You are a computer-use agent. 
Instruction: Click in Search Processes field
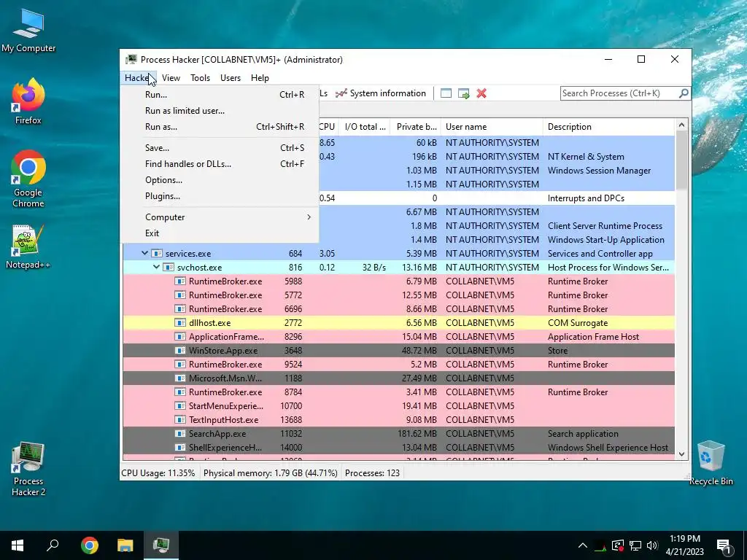point(619,93)
